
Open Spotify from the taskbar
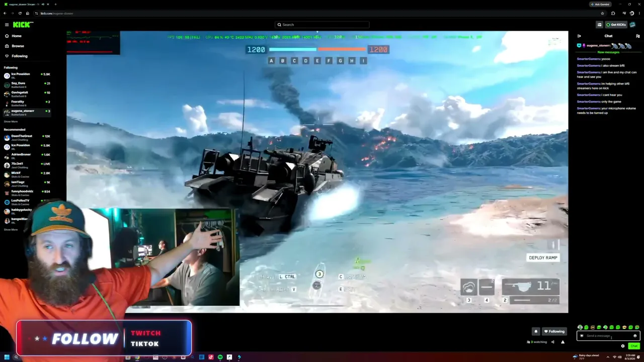point(220,357)
